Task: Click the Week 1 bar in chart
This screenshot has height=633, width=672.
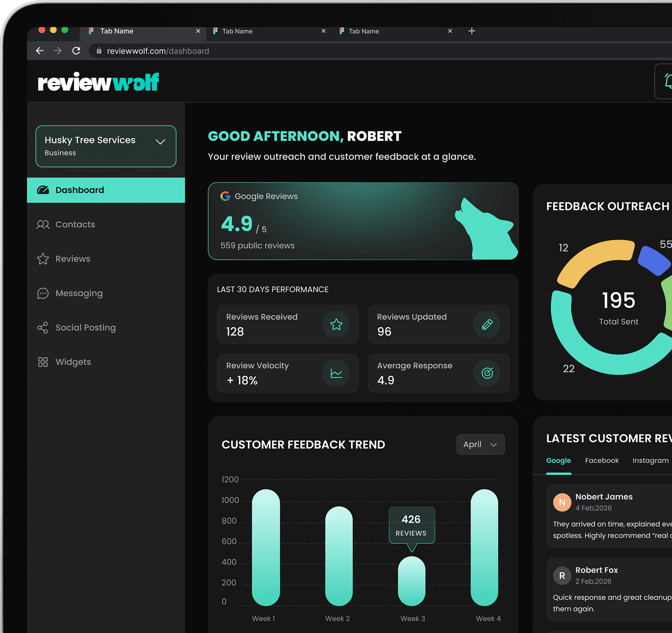Action: [266, 548]
